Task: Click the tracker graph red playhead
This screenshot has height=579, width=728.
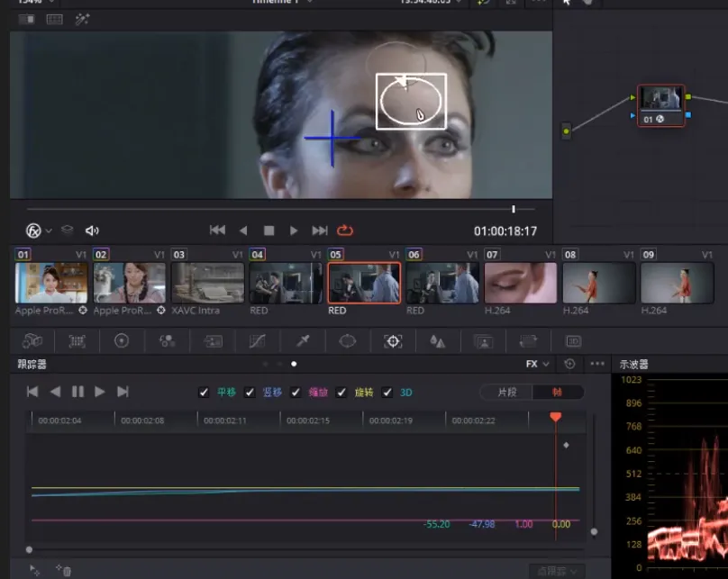Action: pos(556,417)
